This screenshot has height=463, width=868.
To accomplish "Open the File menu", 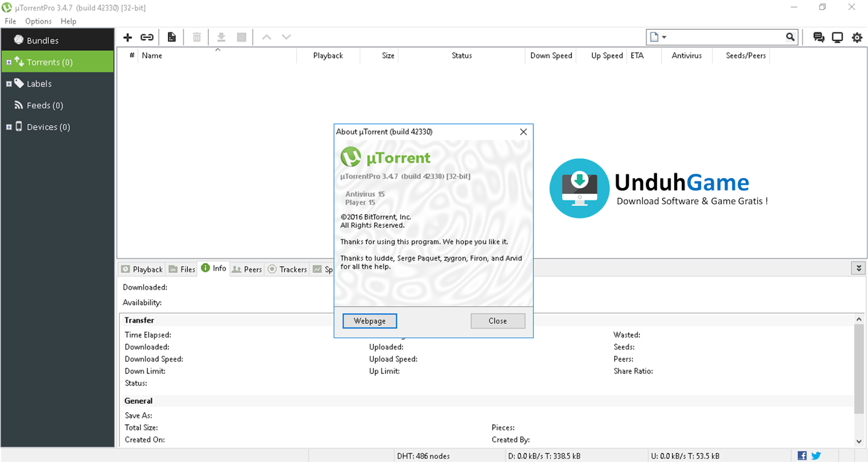I will (10, 21).
